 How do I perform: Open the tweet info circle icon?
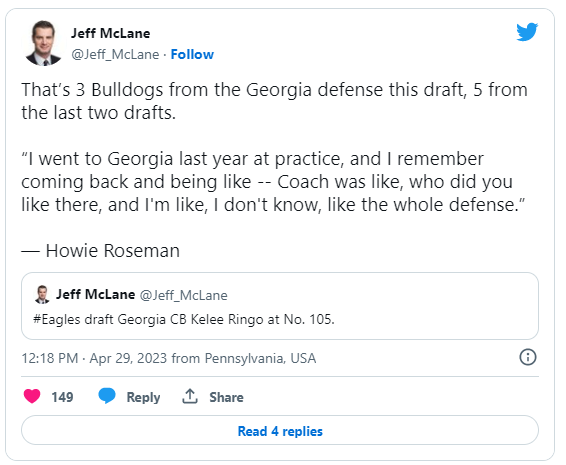[527, 357]
